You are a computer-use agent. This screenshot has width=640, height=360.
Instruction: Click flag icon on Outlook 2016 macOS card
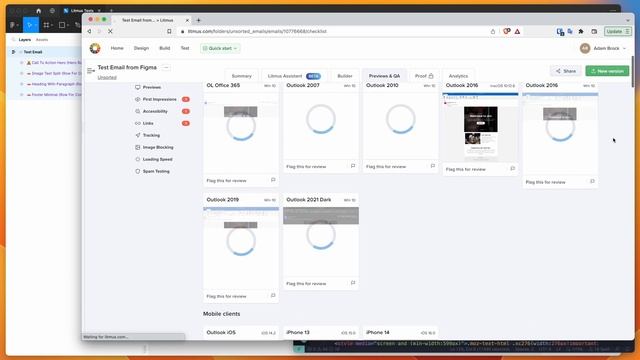(x=513, y=169)
